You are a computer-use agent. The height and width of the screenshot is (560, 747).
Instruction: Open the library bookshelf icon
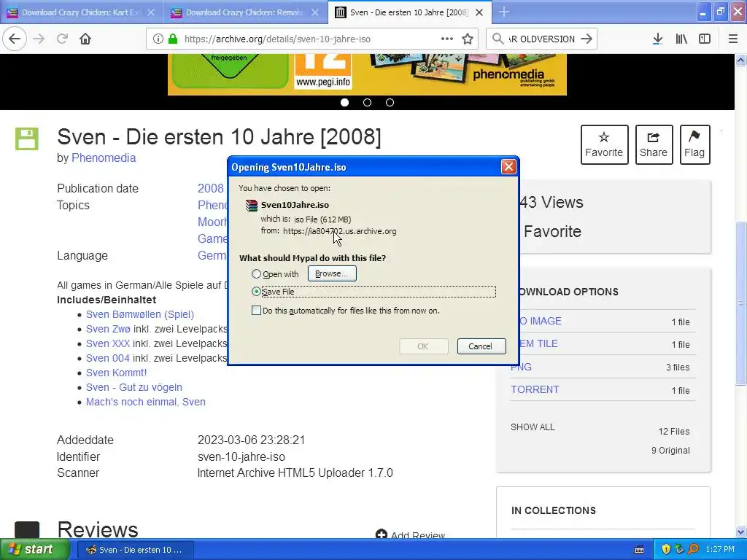tap(681, 39)
